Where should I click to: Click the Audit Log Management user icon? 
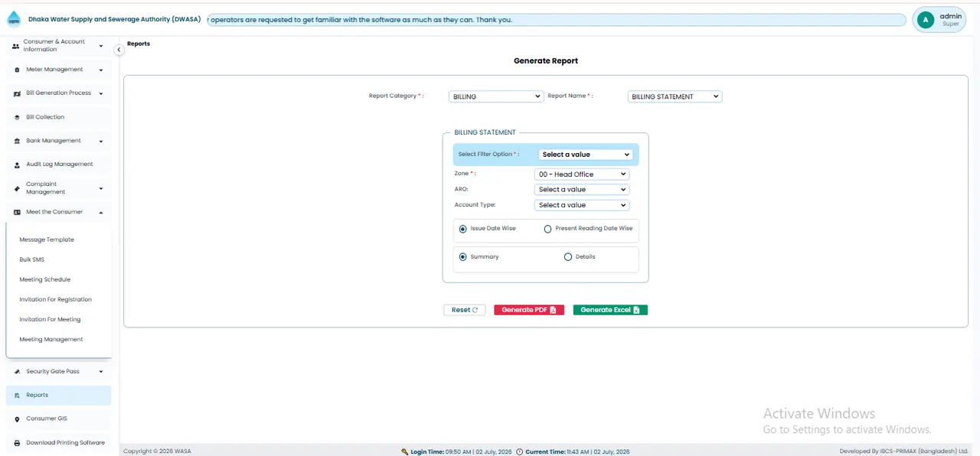pos(17,164)
